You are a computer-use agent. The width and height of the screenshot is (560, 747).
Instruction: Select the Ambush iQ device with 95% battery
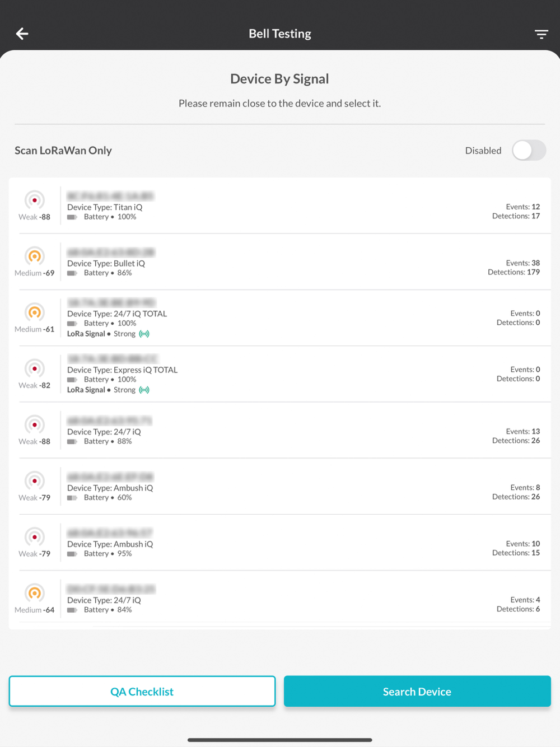pyautogui.click(x=280, y=543)
